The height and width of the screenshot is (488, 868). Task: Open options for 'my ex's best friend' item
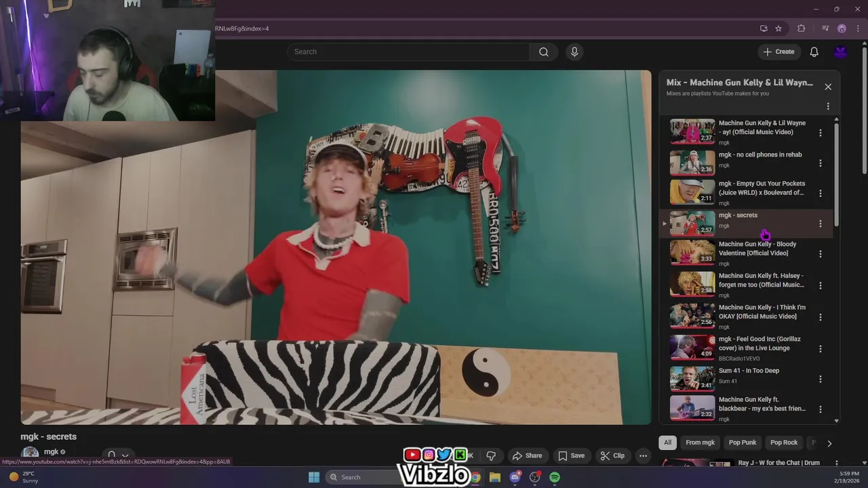coord(821,409)
